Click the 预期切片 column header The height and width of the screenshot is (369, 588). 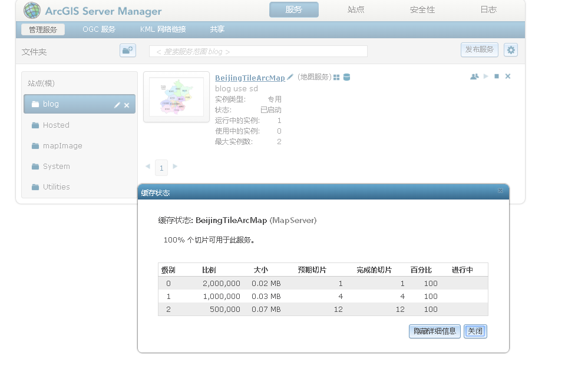coord(312,270)
